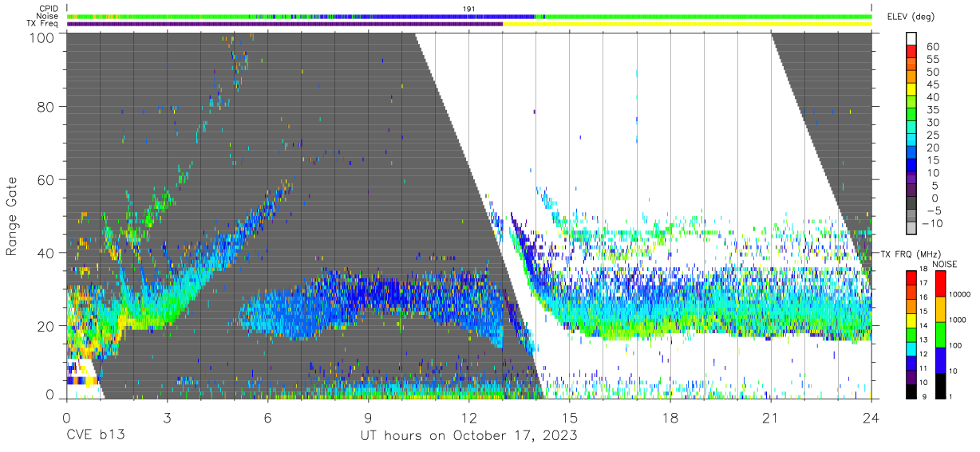The height and width of the screenshot is (452, 980).
Task: Click the red segment of ELEV colorbar
Action: [912, 53]
